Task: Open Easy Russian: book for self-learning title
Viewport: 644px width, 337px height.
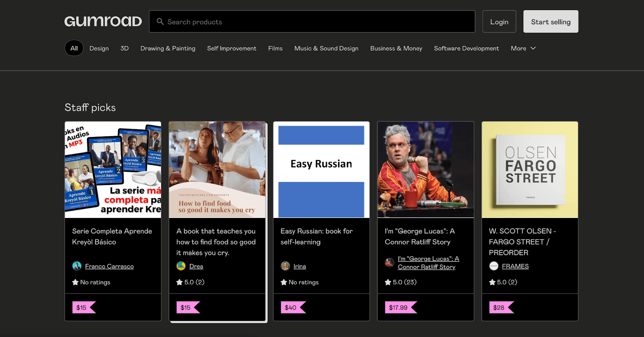Action: [x=317, y=236]
